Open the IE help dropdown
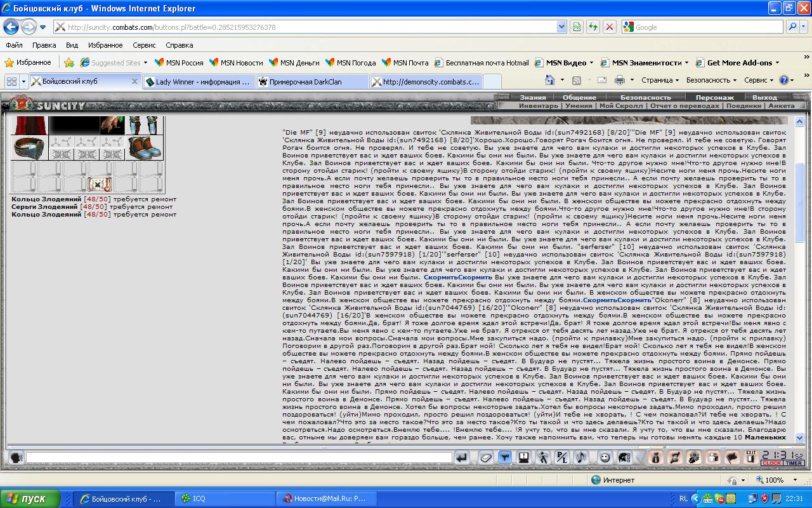 (x=787, y=81)
